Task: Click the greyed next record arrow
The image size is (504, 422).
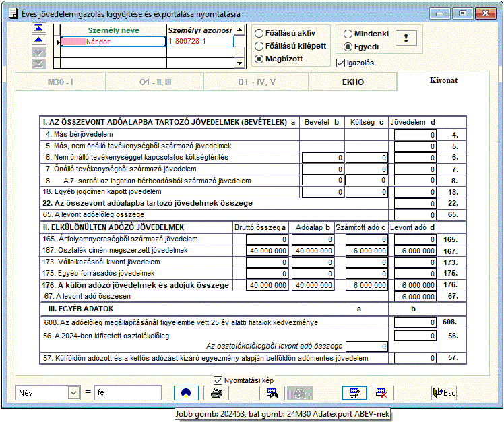Action: point(39,52)
